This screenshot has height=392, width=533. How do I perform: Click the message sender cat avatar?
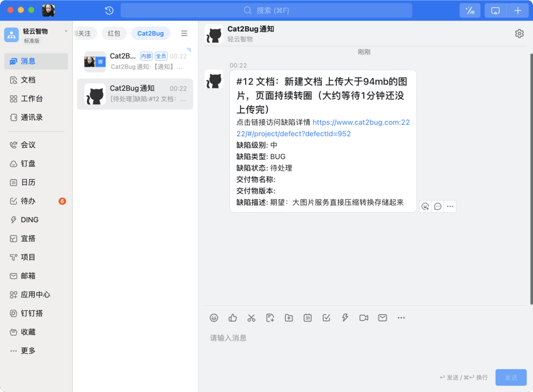pos(214,80)
